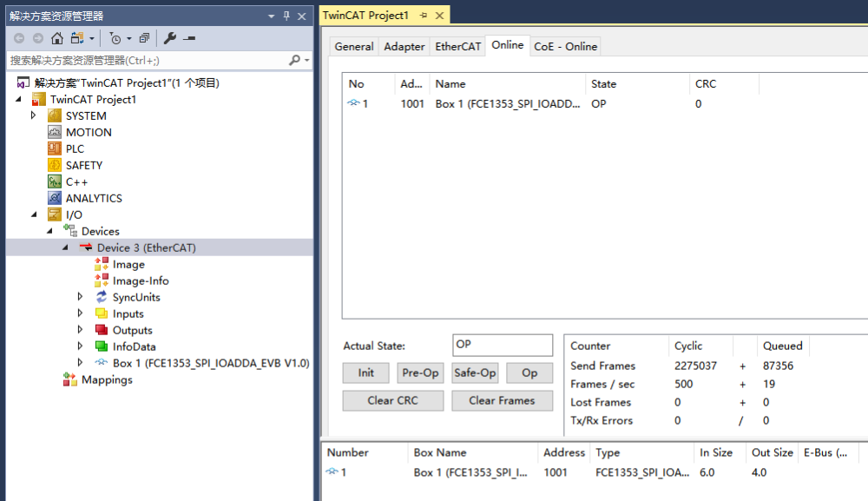The image size is (868, 501).
Task: Click the Home icon in Solution Explorer
Action: pyautogui.click(x=57, y=38)
